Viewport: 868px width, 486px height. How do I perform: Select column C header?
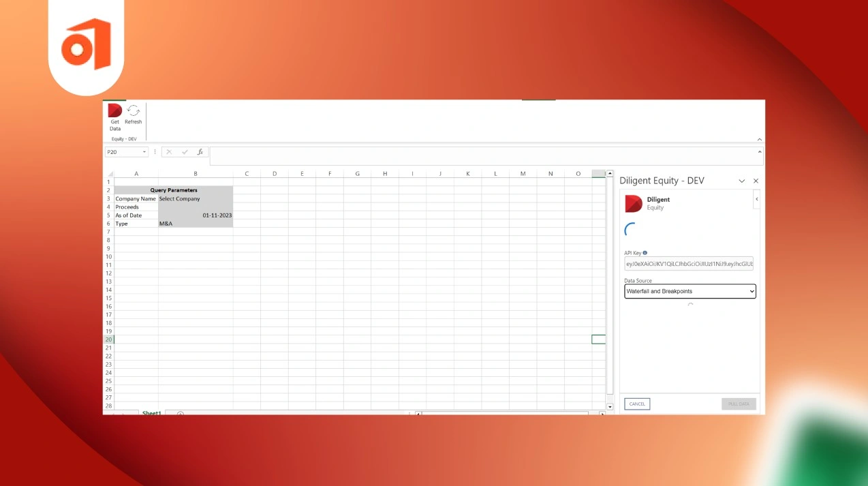pyautogui.click(x=247, y=174)
